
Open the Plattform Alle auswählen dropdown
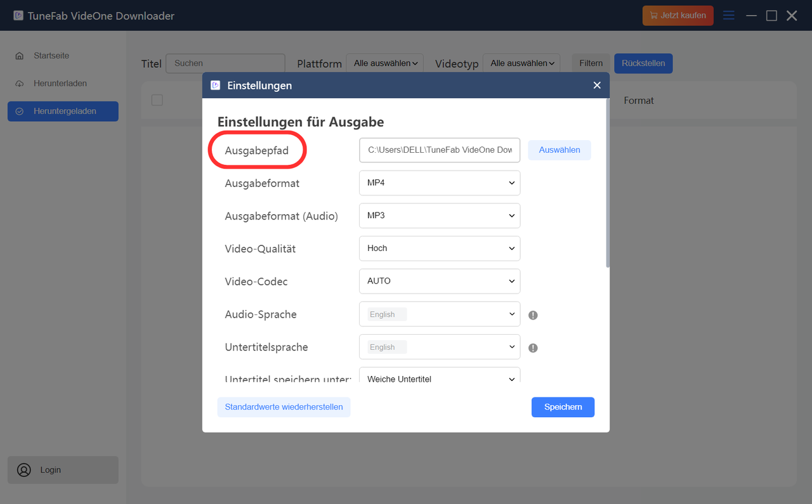386,63
